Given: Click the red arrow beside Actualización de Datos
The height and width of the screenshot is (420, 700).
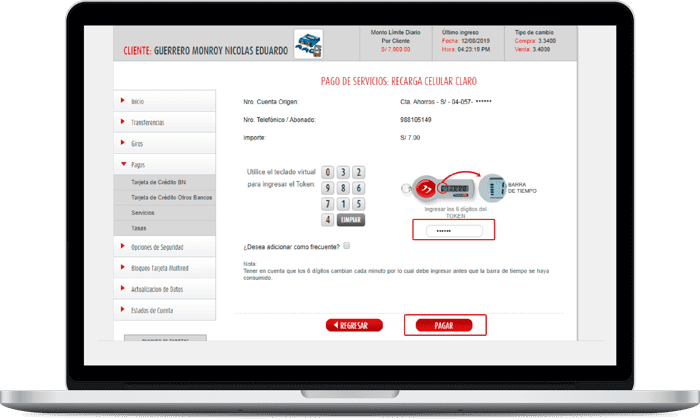Looking at the screenshot, I should pyautogui.click(x=122, y=288).
